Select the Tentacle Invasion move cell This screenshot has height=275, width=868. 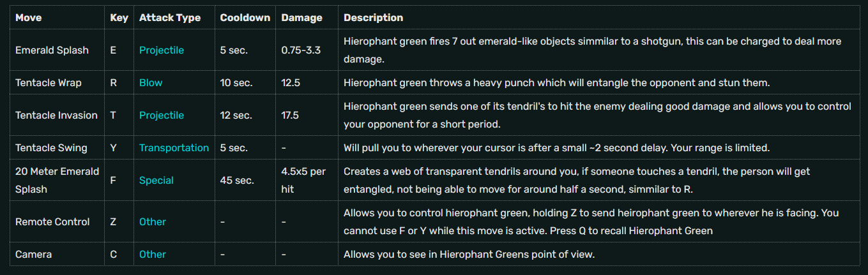click(56, 115)
